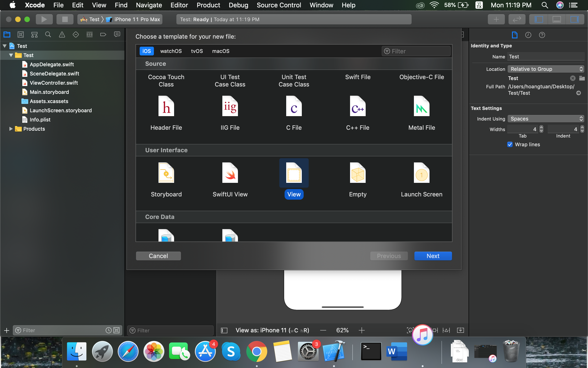Switch to the tvOS template tab
Image resolution: width=588 pixels, height=368 pixels.
click(197, 51)
